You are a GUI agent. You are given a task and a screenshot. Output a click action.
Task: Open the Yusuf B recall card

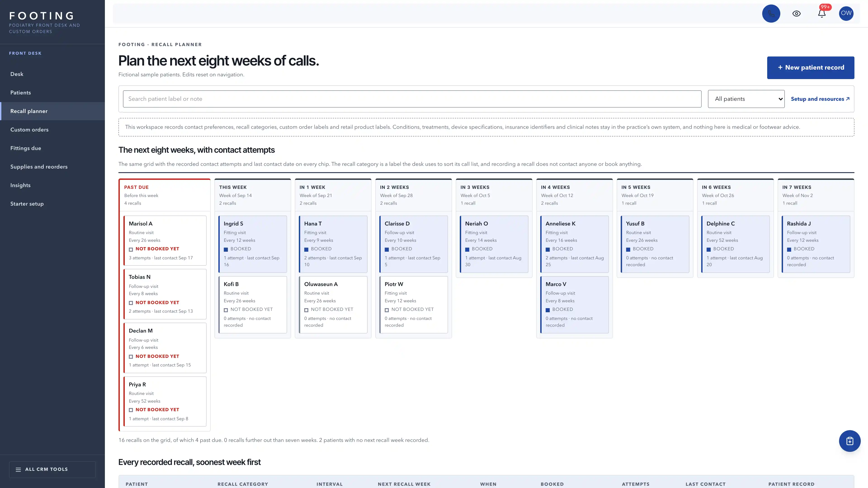[655, 244]
